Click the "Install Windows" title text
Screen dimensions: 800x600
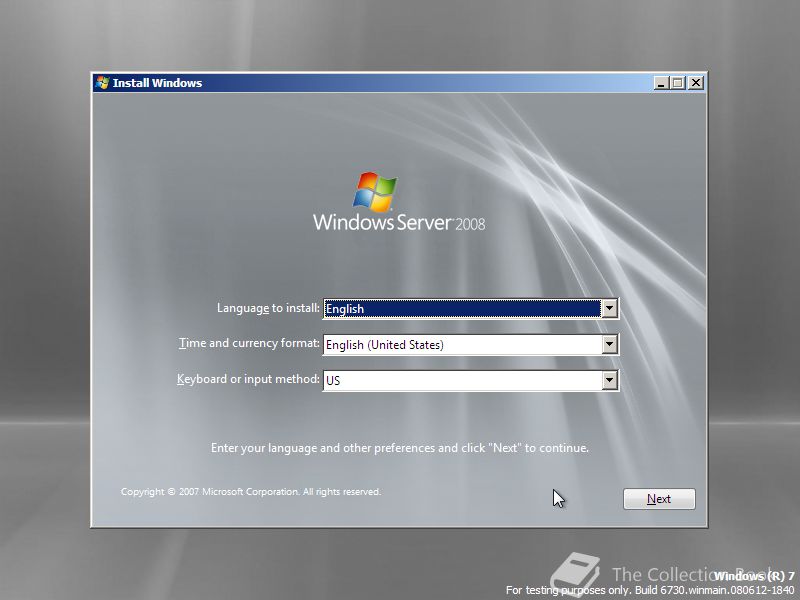(157, 83)
